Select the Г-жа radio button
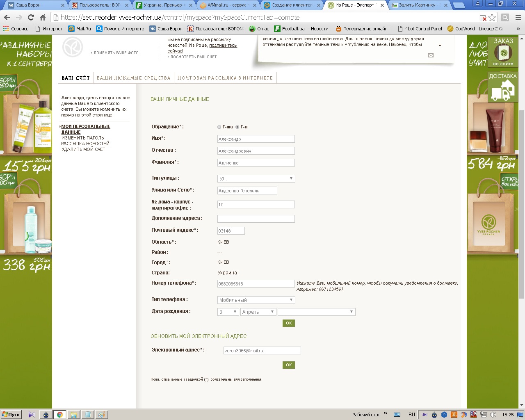 click(x=219, y=127)
